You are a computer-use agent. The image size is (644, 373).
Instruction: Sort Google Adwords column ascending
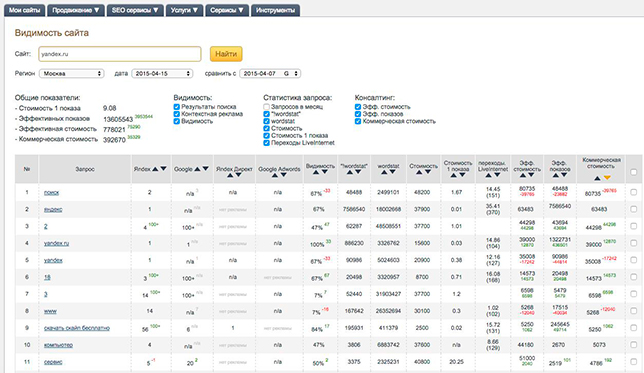tap(275, 175)
